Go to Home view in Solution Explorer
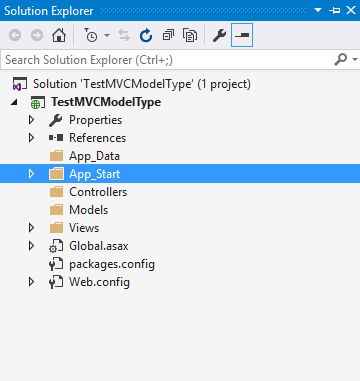Viewport: 360px width, 381px height. click(x=59, y=35)
